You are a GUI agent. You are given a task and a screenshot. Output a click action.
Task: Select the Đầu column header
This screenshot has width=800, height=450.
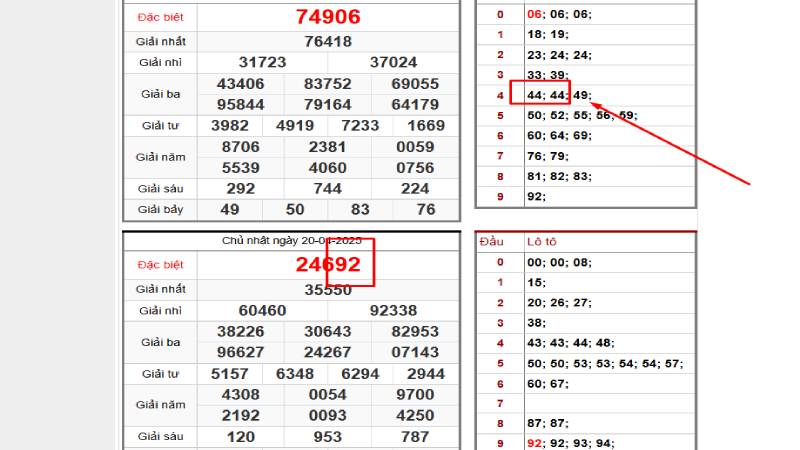click(x=492, y=241)
